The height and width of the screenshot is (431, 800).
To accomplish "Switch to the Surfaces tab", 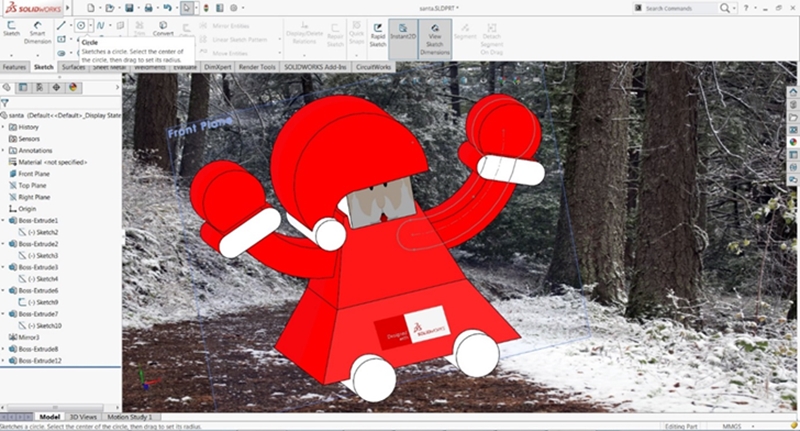I will (73, 67).
